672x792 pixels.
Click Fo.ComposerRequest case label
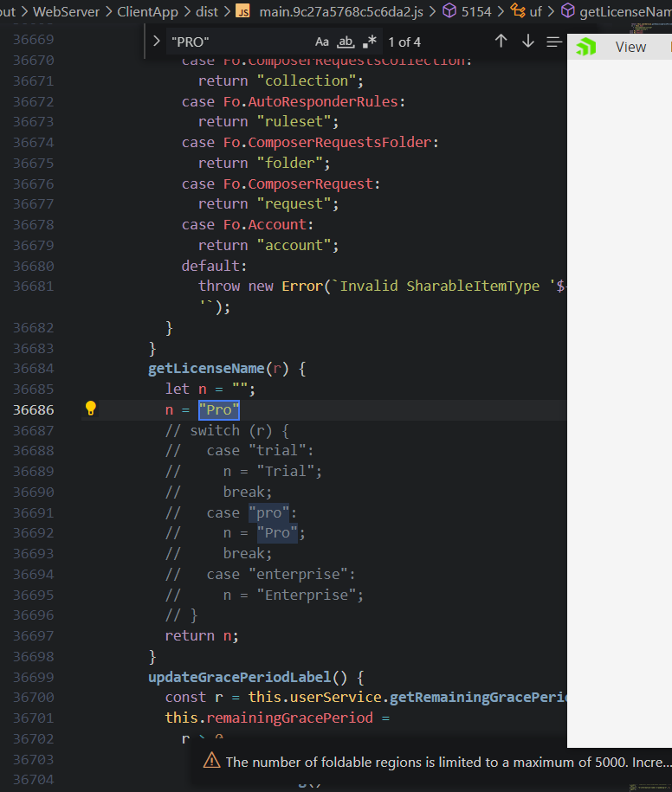[298, 184]
